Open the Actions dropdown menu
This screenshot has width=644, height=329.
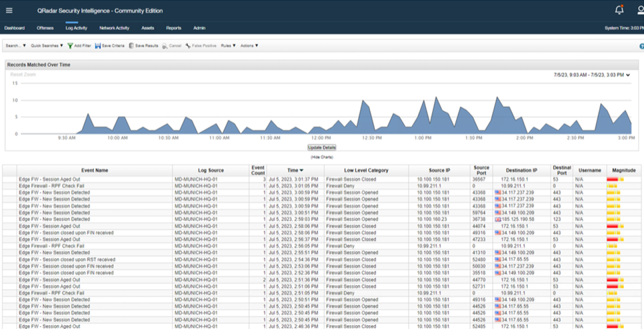pyautogui.click(x=249, y=46)
